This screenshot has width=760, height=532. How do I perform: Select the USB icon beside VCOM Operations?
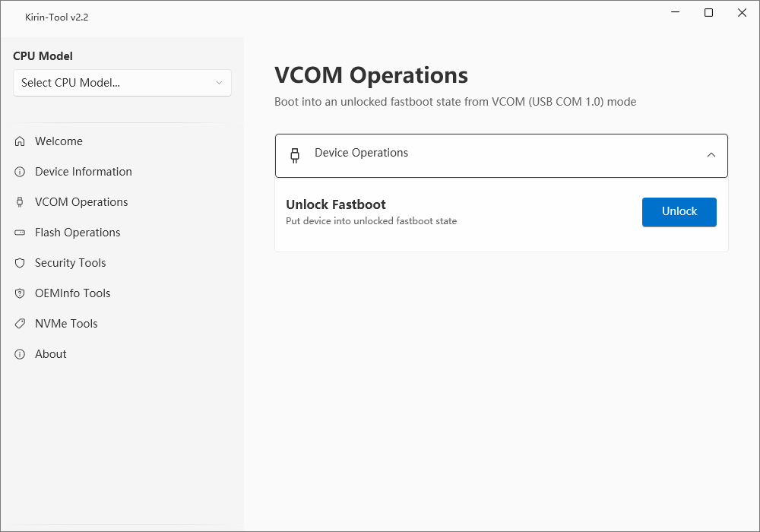(18, 201)
